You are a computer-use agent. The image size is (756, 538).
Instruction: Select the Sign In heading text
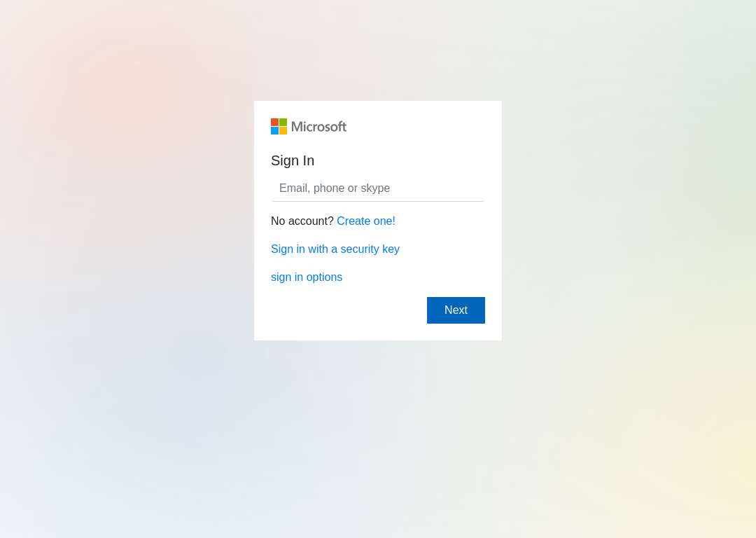click(x=293, y=160)
